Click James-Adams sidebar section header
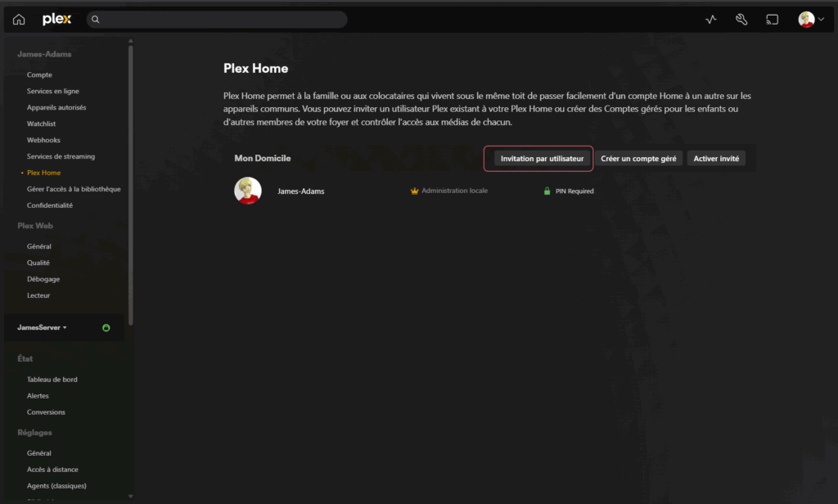This screenshot has height=504, width=838. coord(44,55)
